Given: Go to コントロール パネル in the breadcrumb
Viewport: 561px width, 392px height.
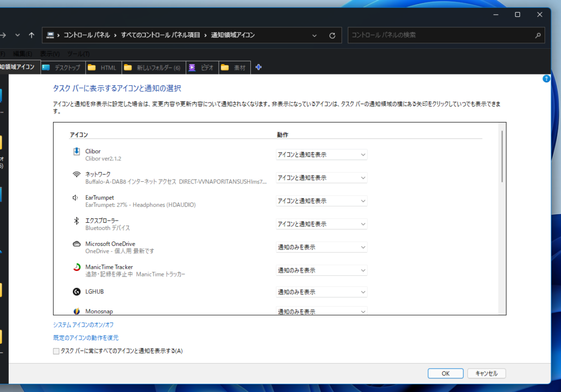Looking at the screenshot, I should click(x=87, y=35).
